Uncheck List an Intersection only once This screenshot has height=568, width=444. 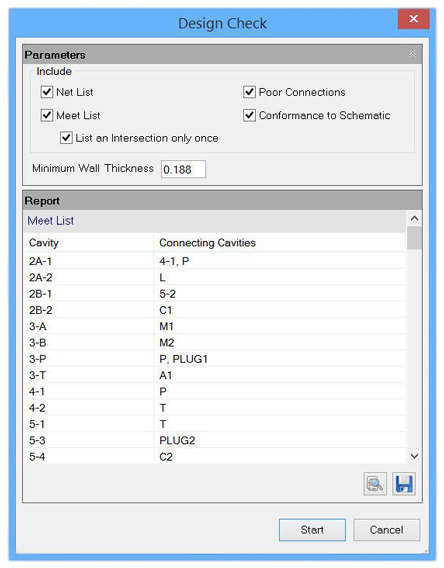pos(66,138)
